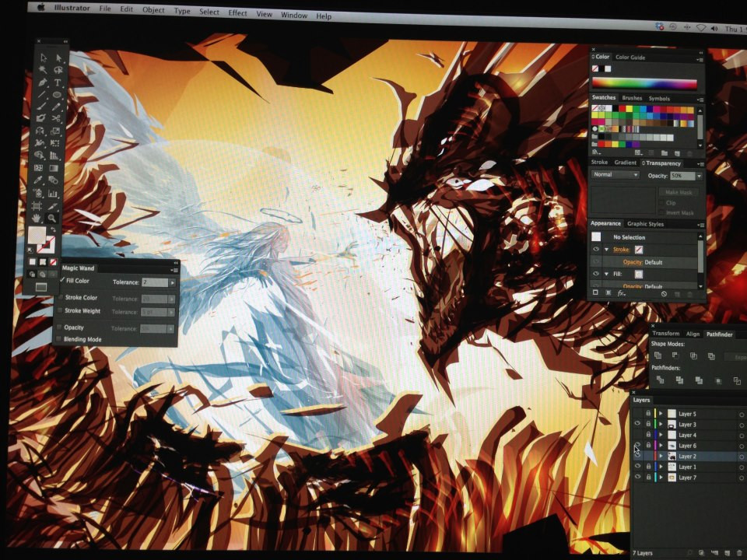Switch to the Brushes tab

click(632, 98)
